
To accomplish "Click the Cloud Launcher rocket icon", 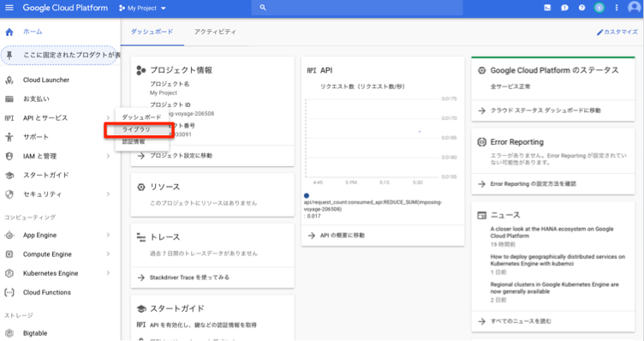I will pos(9,81).
